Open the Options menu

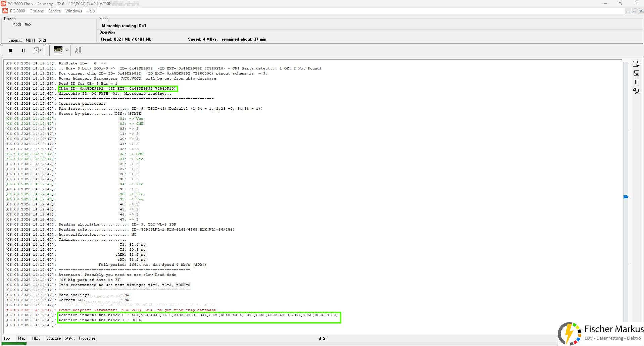tap(37, 11)
